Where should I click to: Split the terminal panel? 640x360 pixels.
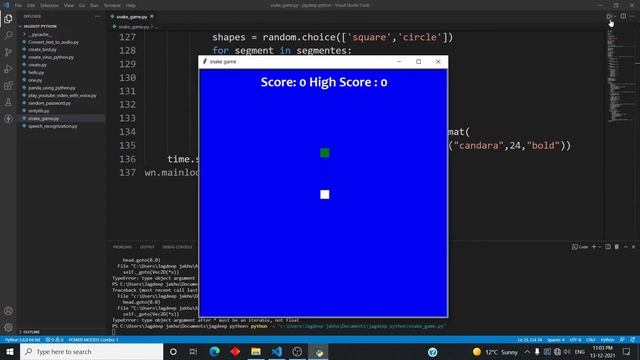tap(608, 247)
